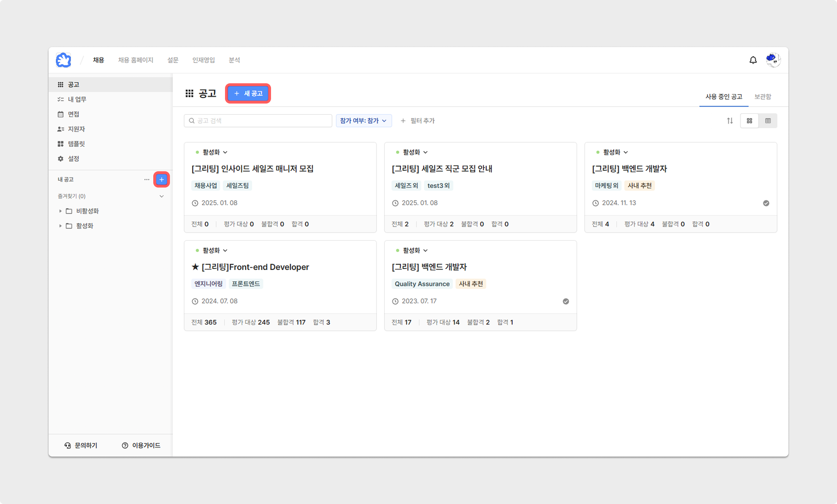Open the user profile avatar
Image resolution: width=837 pixels, height=504 pixels.
tap(773, 60)
